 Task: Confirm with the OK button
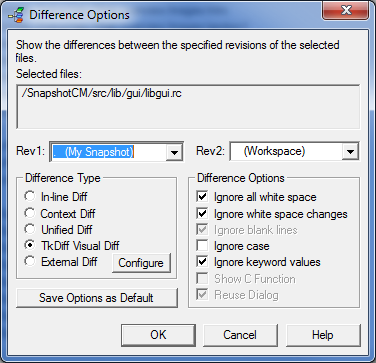158,335
